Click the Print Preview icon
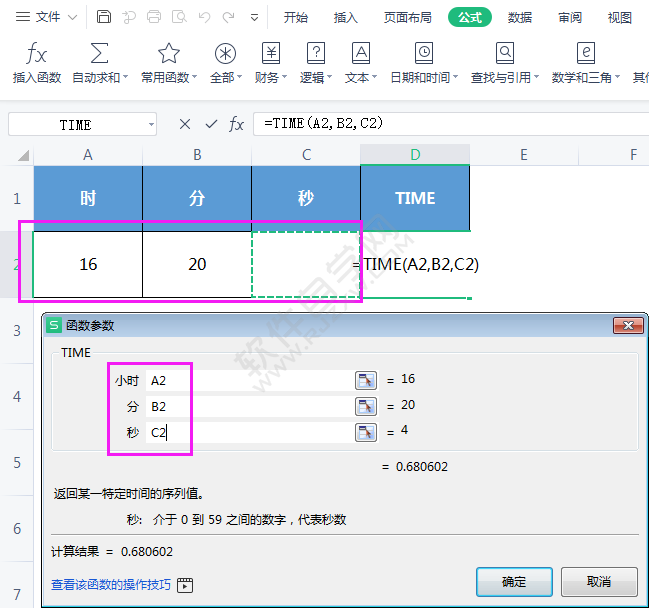The width and height of the screenshot is (649, 608). [x=179, y=17]
